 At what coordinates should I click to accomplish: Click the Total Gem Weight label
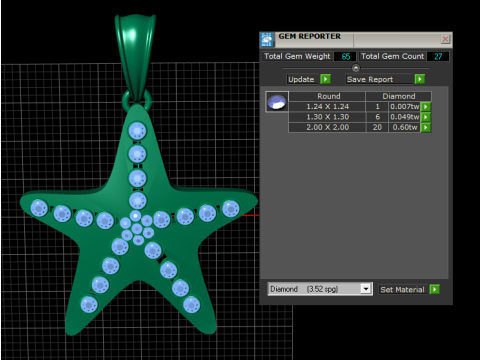pyautogui.click(x=297, y=56)
